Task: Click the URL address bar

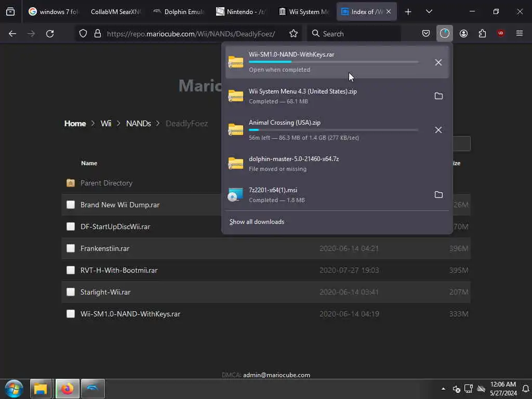Action: pos(191,34)
